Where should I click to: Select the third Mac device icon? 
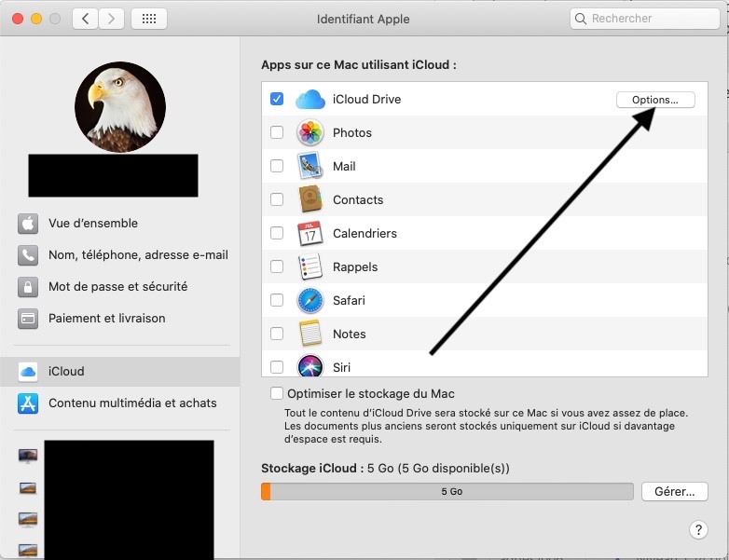(x=28, y=519)
